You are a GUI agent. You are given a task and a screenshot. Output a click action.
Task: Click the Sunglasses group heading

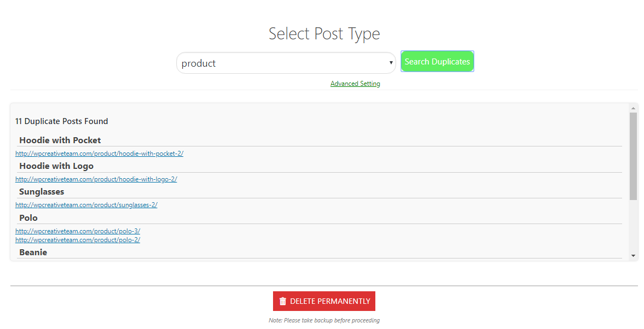coord(42,192)
